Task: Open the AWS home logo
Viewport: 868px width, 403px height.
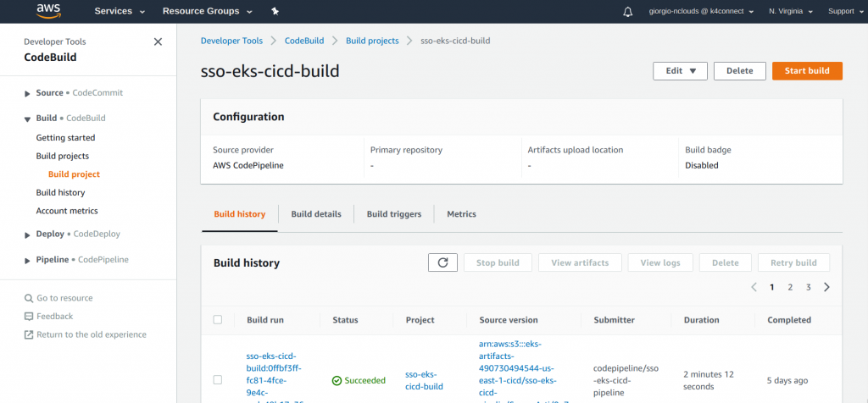Action: point(47,11)
